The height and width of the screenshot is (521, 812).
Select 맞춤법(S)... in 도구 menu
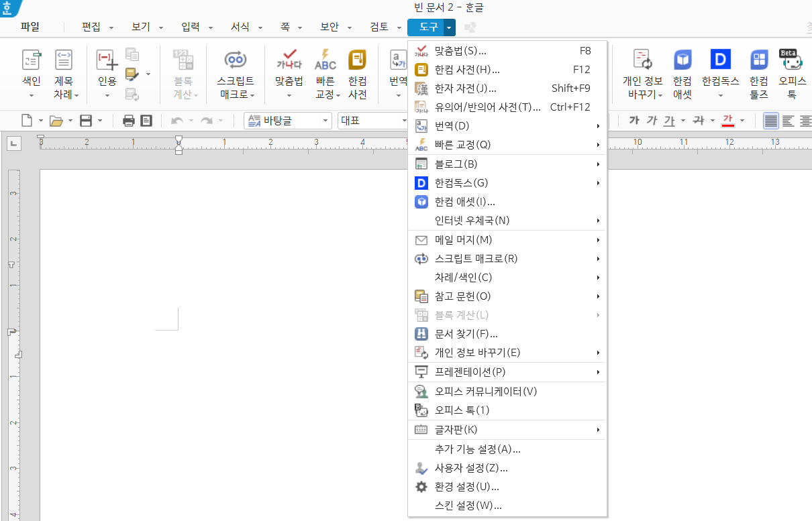pos(507,50)
